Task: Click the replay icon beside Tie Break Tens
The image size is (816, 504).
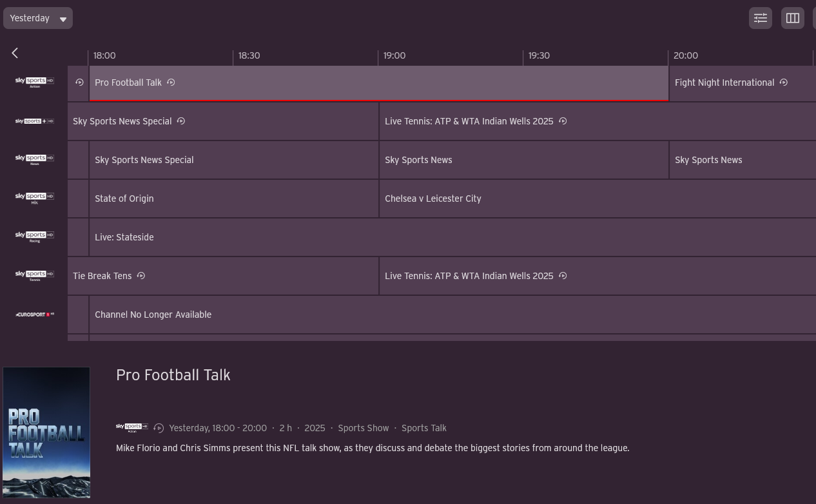Action: pos(141,276)
